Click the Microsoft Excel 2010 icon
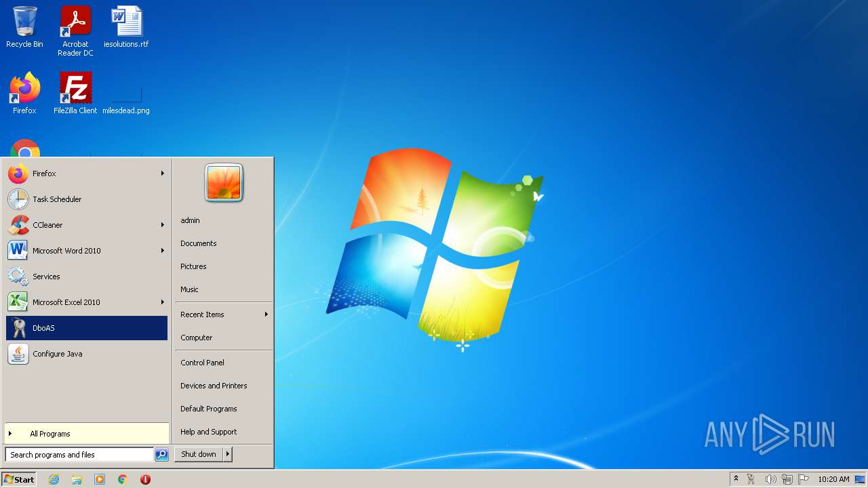 pos(18,302)
